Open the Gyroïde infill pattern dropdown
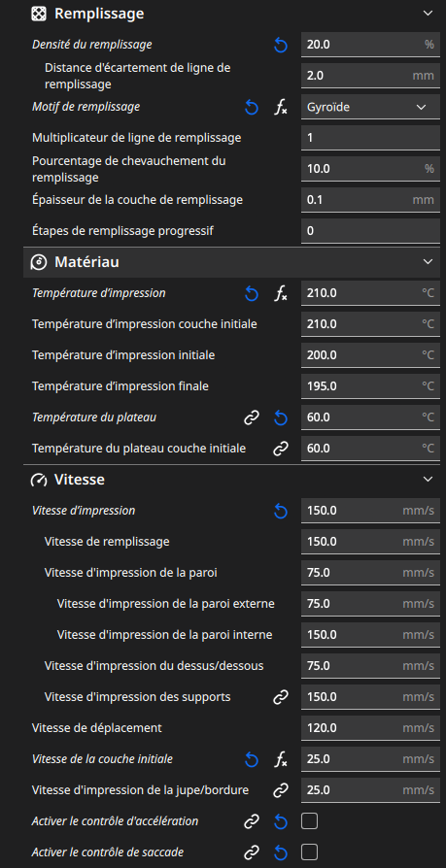 tap(370, 108)
